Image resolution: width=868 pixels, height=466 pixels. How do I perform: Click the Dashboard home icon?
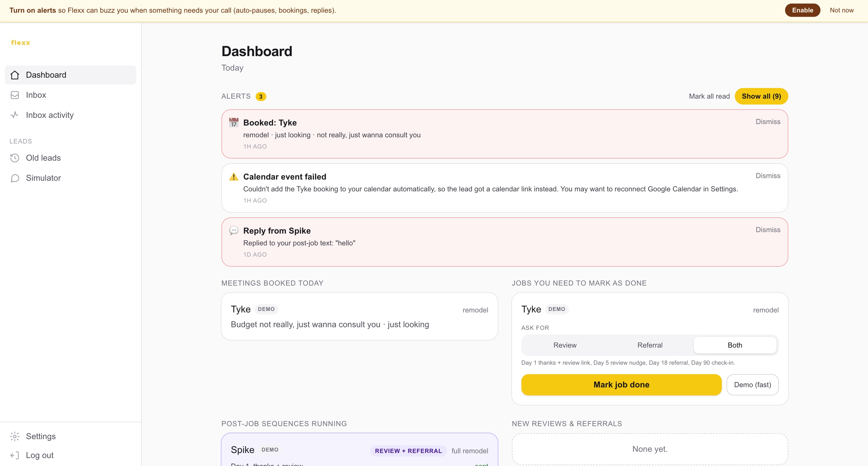pos(15,75)
